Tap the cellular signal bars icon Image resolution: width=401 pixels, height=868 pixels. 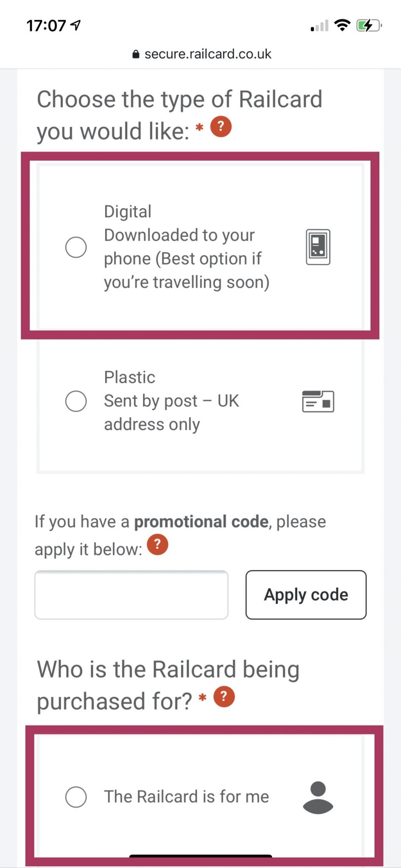320,26
